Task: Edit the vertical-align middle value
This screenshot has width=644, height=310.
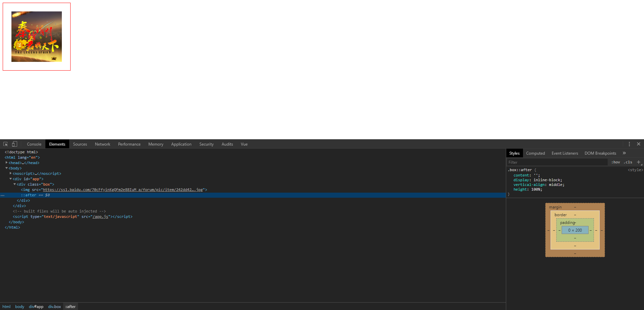Action: tap(556, 185)
